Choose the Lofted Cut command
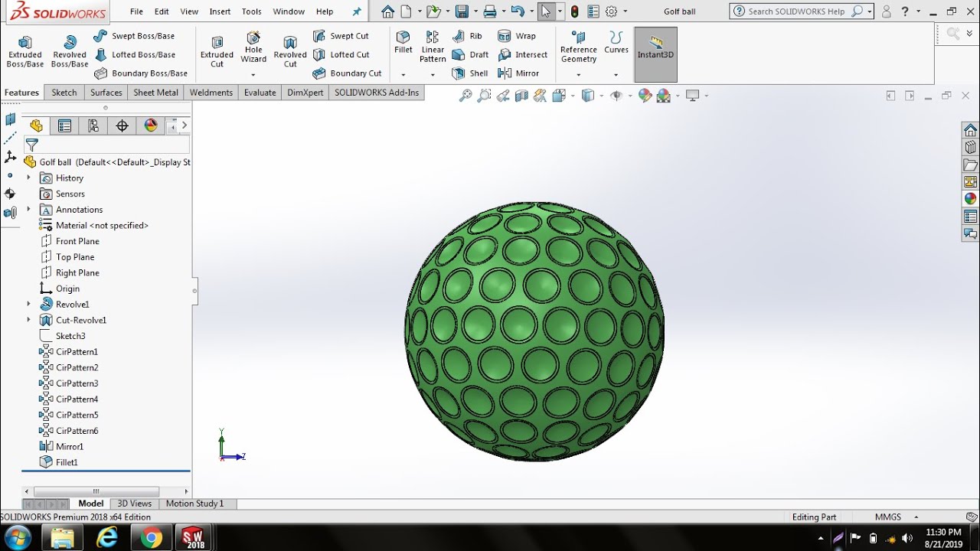 [x=341, y=54]
